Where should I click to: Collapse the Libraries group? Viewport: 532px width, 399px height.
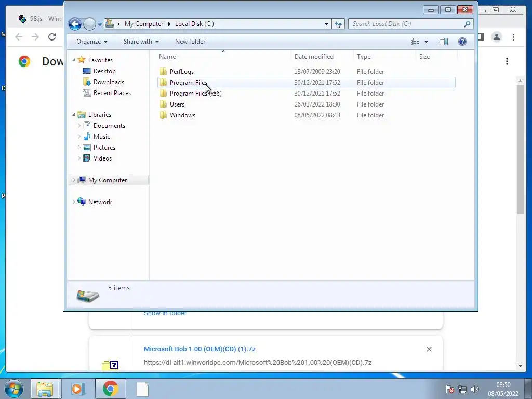pos(74,115)
